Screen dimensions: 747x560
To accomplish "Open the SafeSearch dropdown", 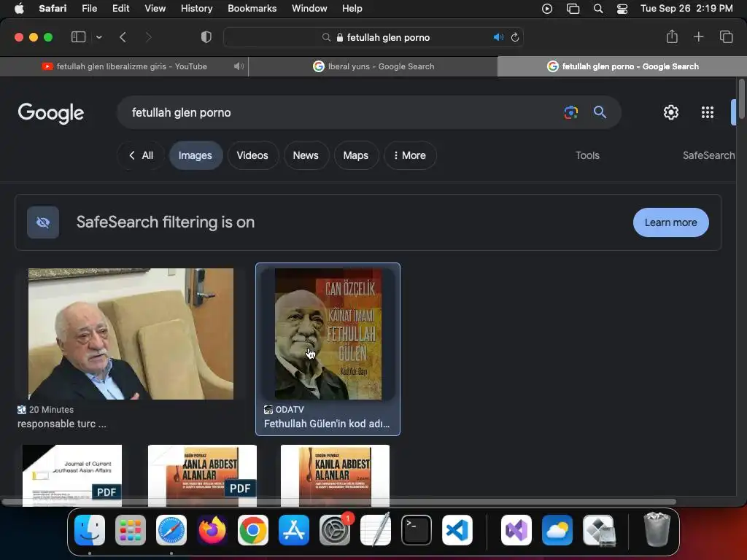I will [x=708, y=155].
